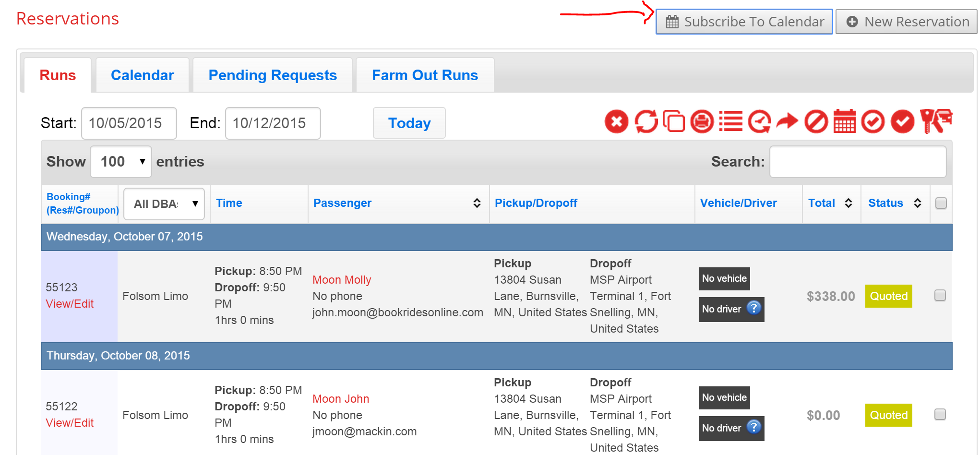Check the box for booking 55123
The image size is (980, 455).
(940, 295)
